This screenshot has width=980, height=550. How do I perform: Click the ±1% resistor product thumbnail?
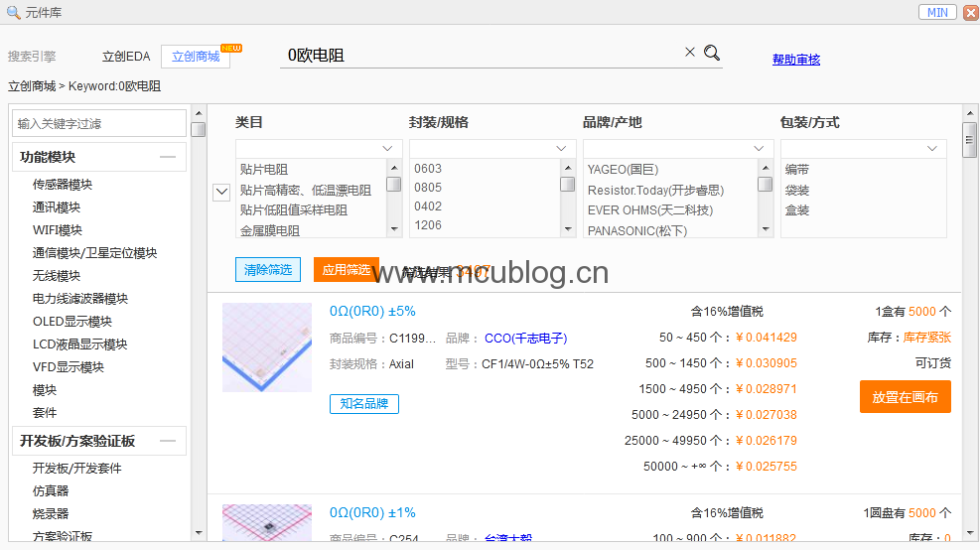click(x=267, y=522)
